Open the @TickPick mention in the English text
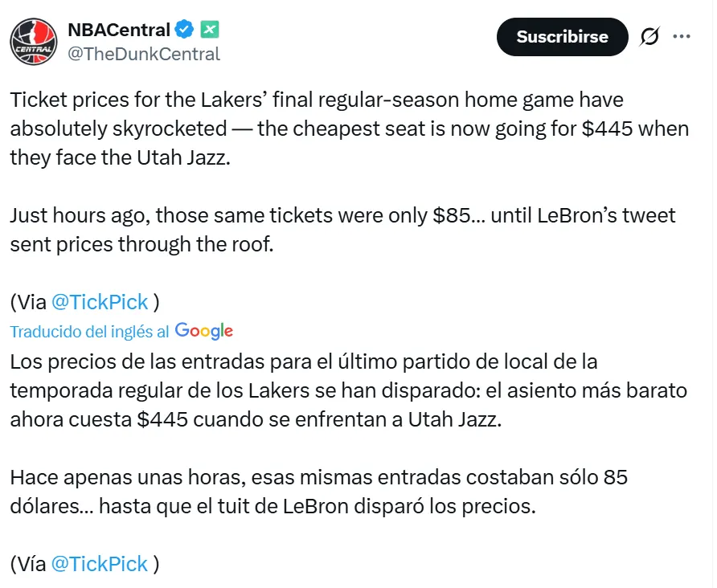 pos(100,302)
